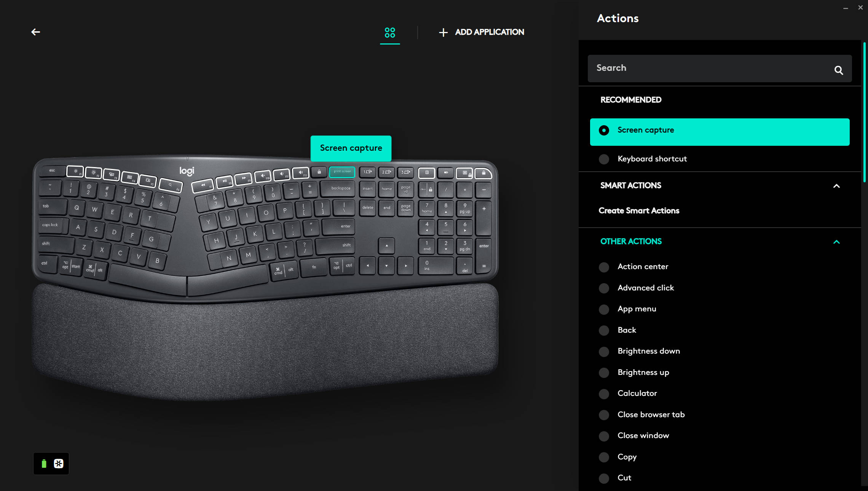Open the Add Application menu
Screen dimensions: 868x491
pos(480,32)
